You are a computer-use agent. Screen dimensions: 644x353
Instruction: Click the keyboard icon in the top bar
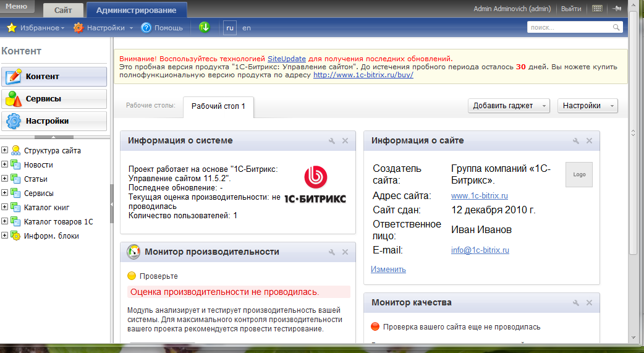[x=597, y=9]
